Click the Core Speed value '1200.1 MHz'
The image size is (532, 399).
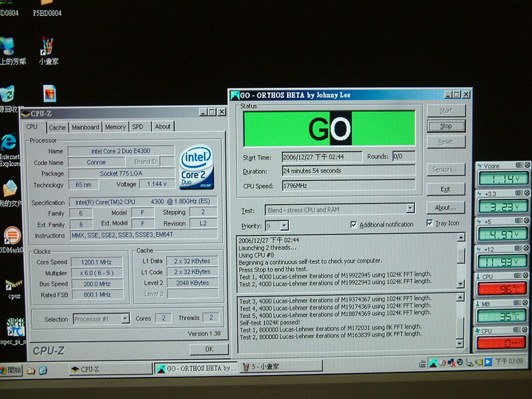96,262
